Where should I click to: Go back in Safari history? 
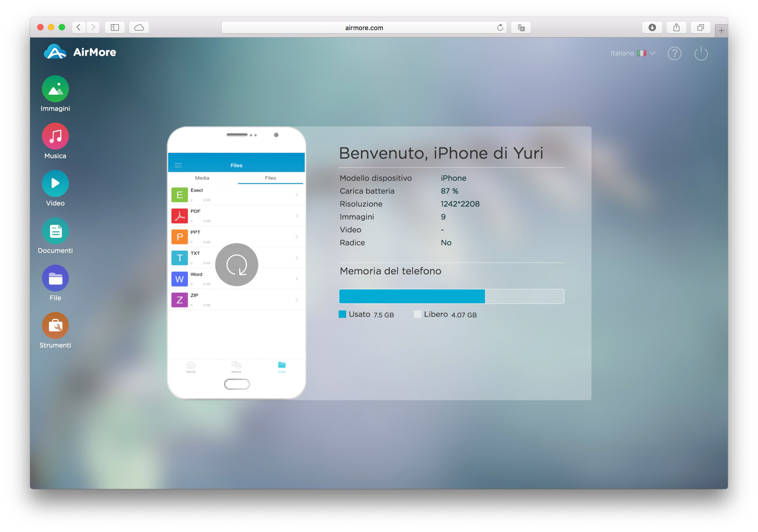click(79, 27)
